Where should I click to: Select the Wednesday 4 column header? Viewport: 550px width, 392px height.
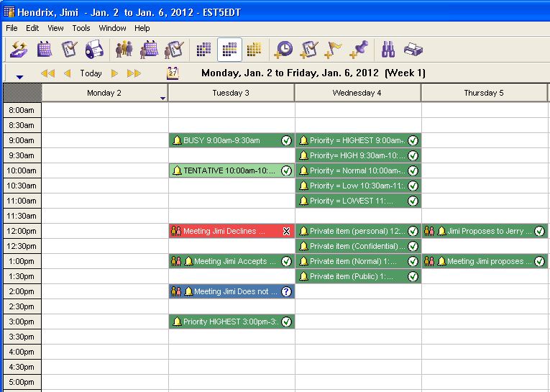click(x=358, y=93)
